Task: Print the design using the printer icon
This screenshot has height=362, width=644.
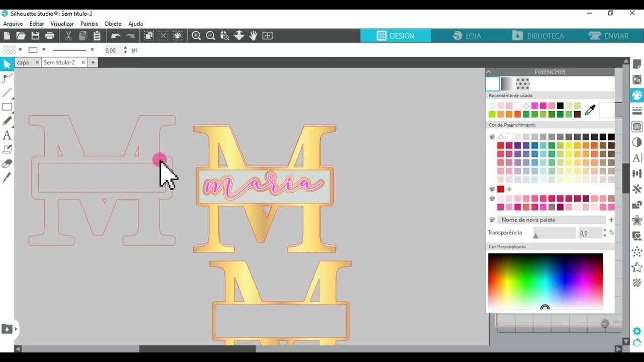Action: [49, 36]
